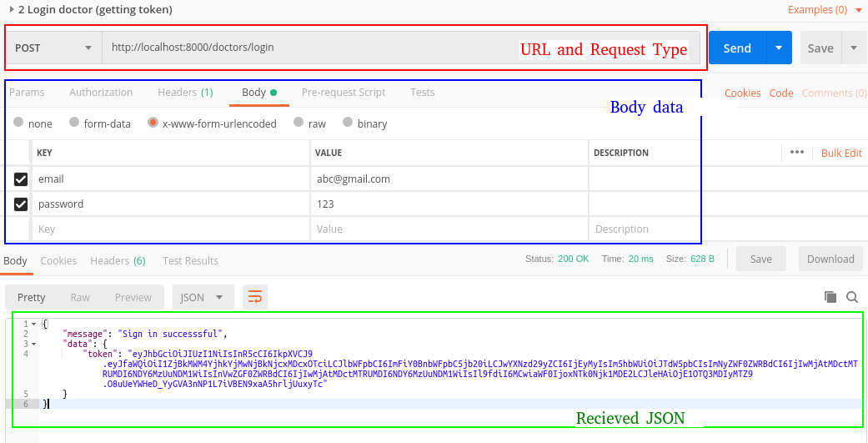This screenshot has width=868, height=443.
Task: Click the 20 ms time value
Action: (641, 259)
